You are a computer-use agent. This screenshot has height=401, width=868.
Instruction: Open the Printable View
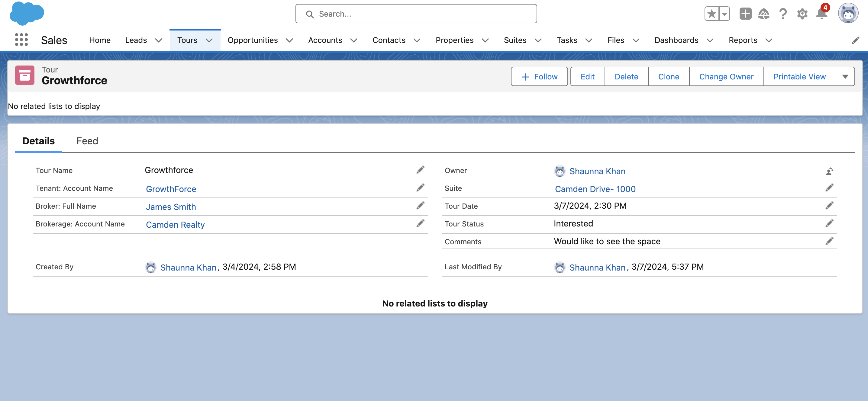799,76
